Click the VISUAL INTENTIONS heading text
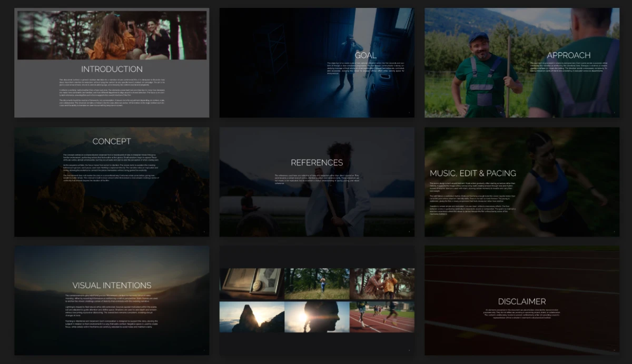This screenshot has width=632, height=364. click(x=112, y=286)
